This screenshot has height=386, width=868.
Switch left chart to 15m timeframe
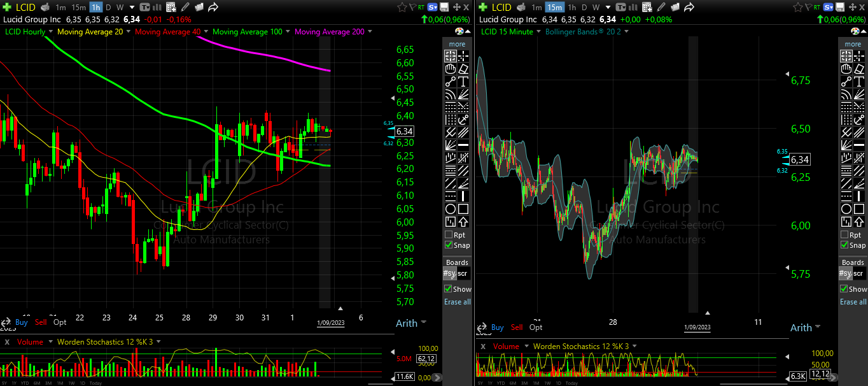pyautogui.click(x=78, y=7)
